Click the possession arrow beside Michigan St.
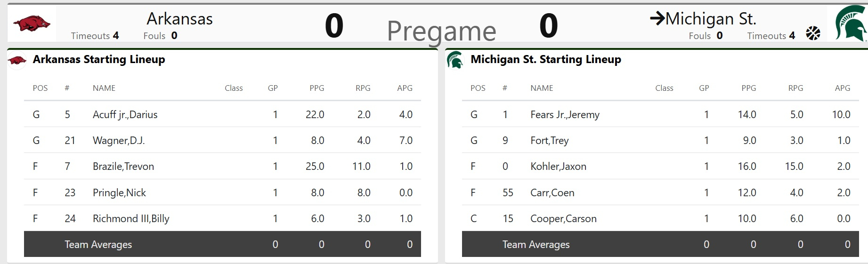 [x=657, y=19]
